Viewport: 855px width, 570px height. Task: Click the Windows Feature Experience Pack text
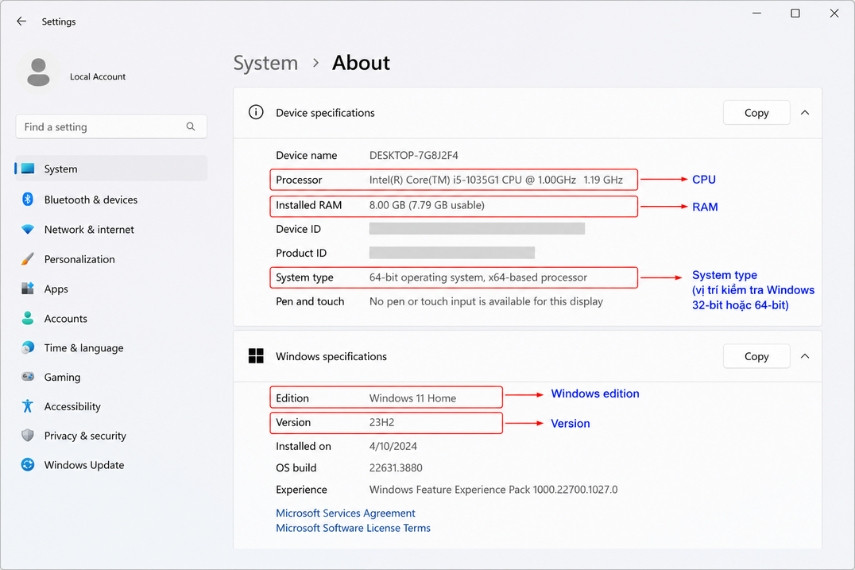point(493,489)
